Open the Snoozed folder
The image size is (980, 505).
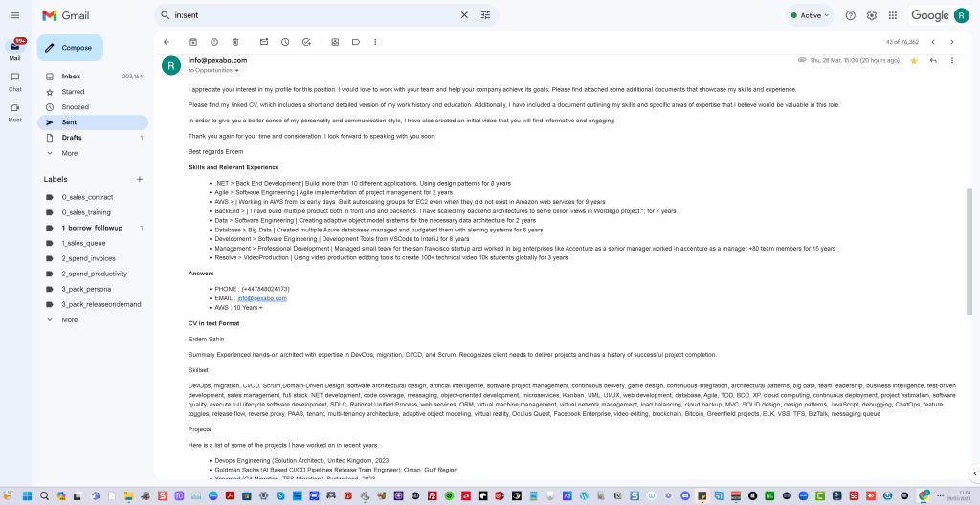pyautogui.click(x=93, y=107)
